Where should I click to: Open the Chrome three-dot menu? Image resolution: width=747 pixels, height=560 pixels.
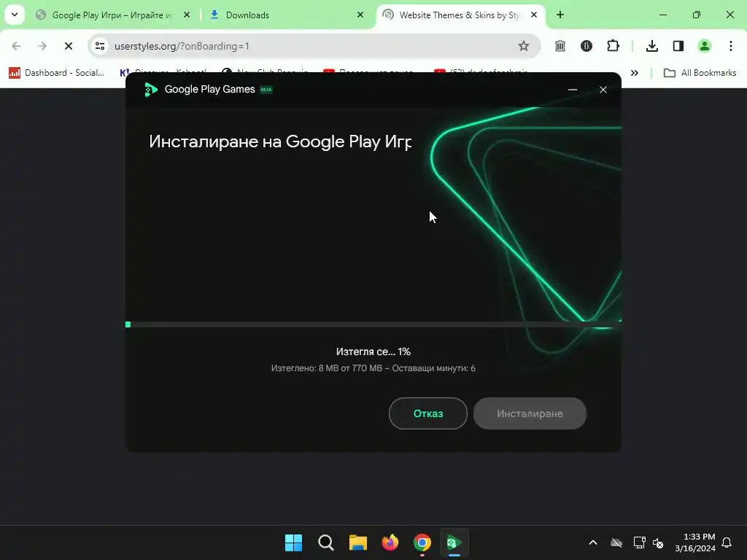tap(731, 46)
